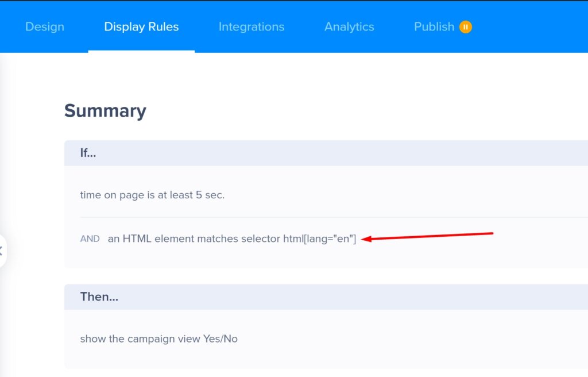This screenshot has width=588, height=377.
Task: Select the 'time on page is at least 5 sec.' rule
Action: click(x=152, y=195)
